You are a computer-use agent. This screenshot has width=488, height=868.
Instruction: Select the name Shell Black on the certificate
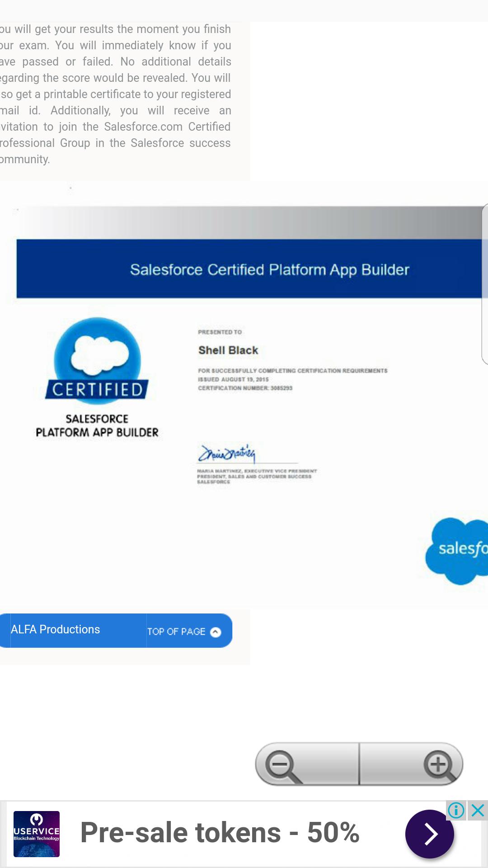pyautogui.click(x=228, y=350)
